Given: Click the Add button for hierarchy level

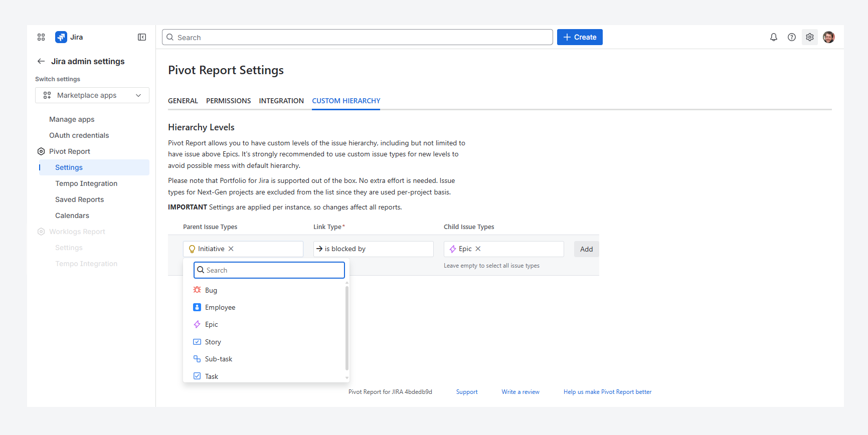Looking at the screenshot, I should (x=587, y=249).
